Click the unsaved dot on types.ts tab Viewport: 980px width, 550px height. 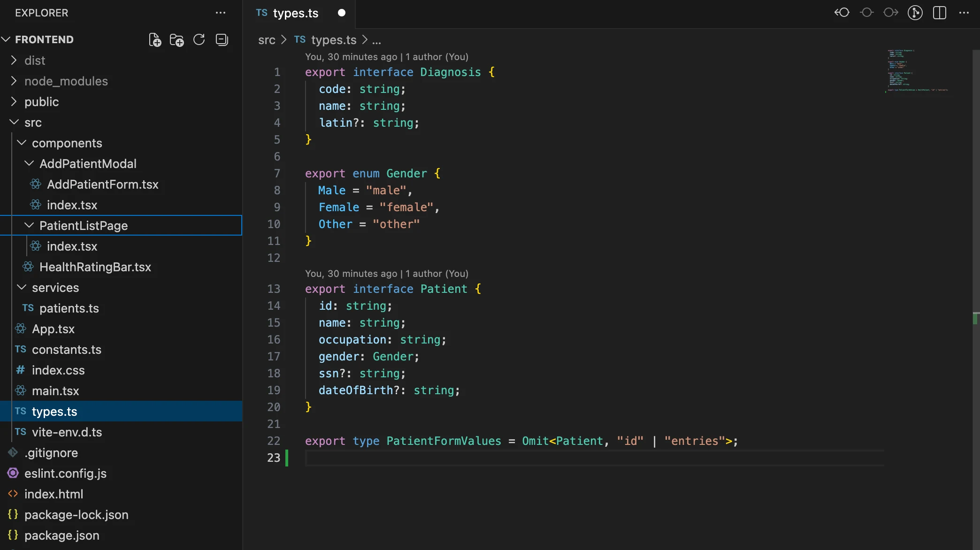[342, 13]
